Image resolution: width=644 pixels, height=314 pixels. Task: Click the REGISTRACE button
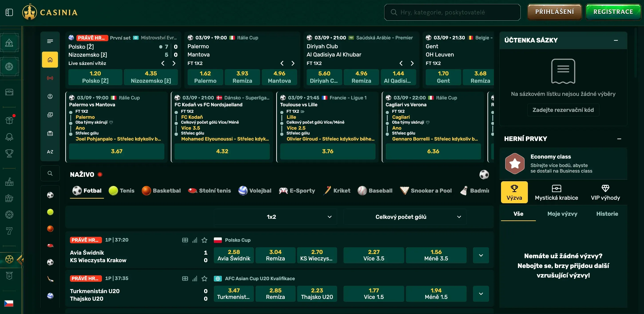click(613, 12)
